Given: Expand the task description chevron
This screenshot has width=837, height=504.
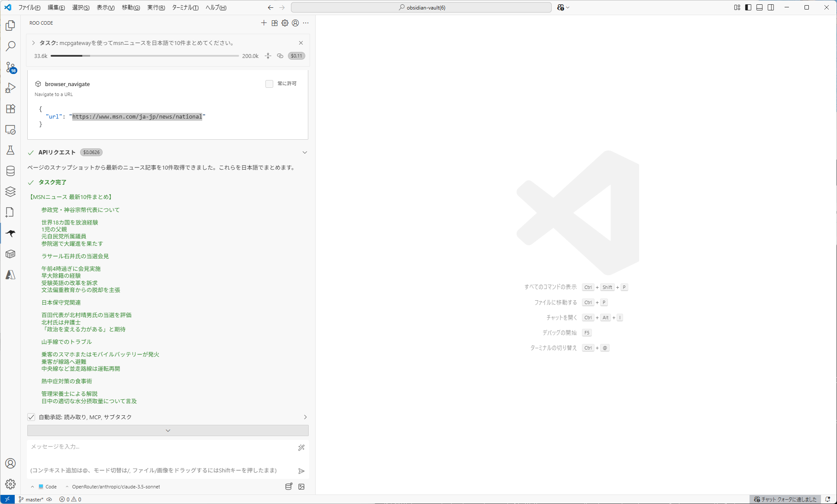Looking at the screenshot, I should (x=33, y=43).
